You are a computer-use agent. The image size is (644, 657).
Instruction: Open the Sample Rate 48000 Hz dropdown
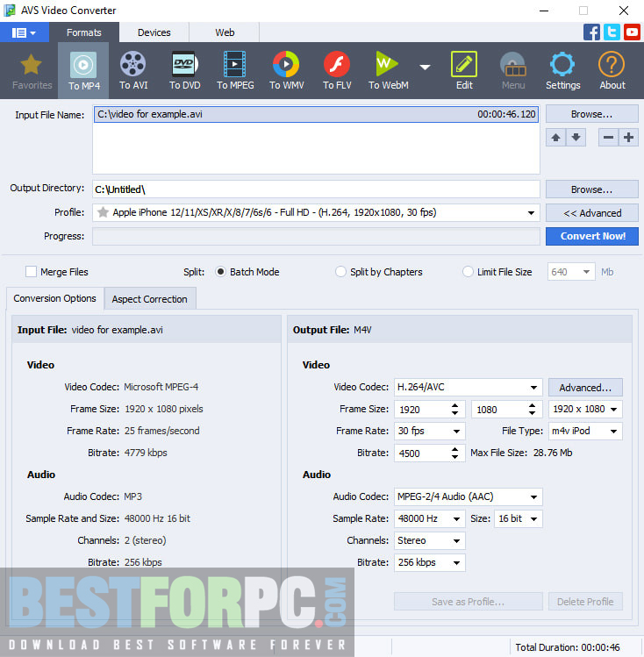pyautogui.click(x=429, y=518)
